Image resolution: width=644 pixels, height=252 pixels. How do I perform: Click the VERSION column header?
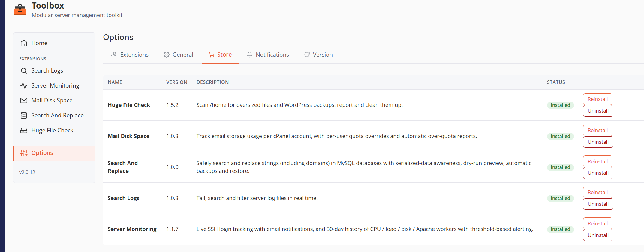point(177,82)
